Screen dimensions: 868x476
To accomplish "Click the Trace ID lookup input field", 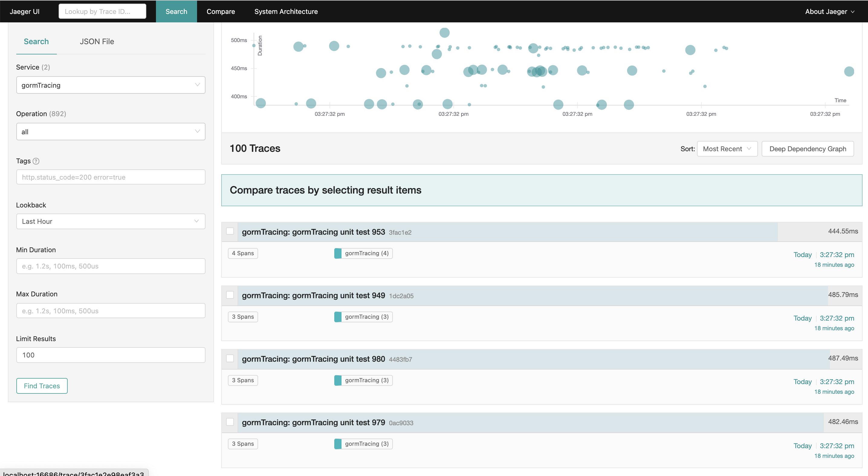I will (x=102, y=11).
